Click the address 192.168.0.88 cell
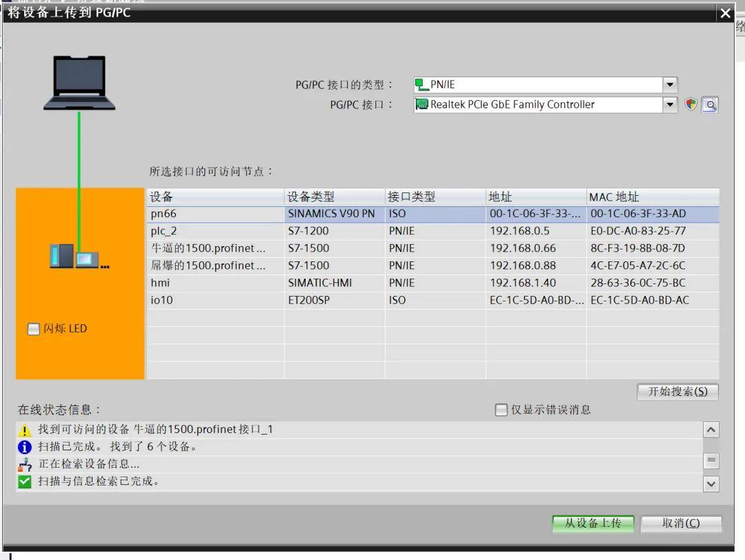Screen dimensions: 745x560 click(x=536, y=266)
